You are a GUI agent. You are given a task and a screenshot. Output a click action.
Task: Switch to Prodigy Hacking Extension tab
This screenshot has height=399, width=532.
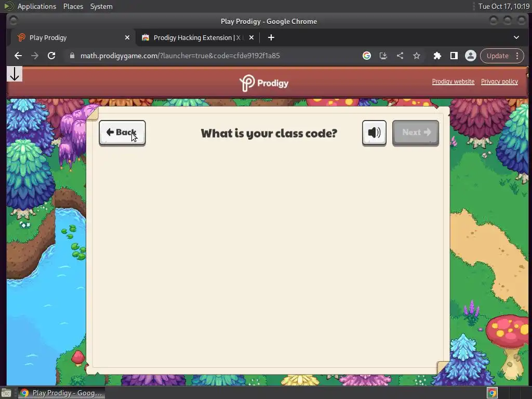197,37
